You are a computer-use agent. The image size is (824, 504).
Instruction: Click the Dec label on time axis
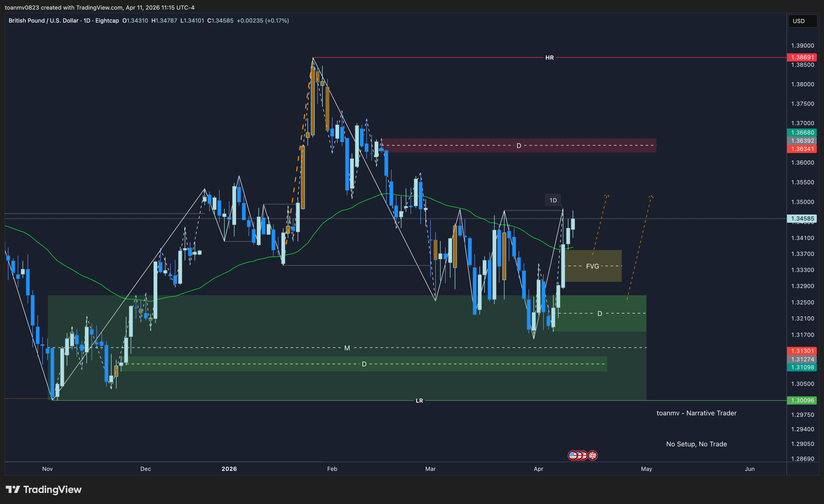pos(146,469)
